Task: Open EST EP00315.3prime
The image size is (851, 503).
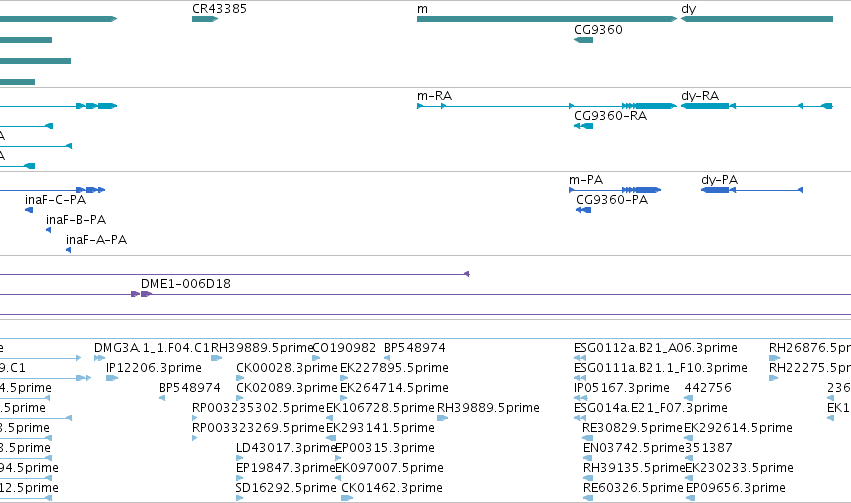Action: [385, 448]
